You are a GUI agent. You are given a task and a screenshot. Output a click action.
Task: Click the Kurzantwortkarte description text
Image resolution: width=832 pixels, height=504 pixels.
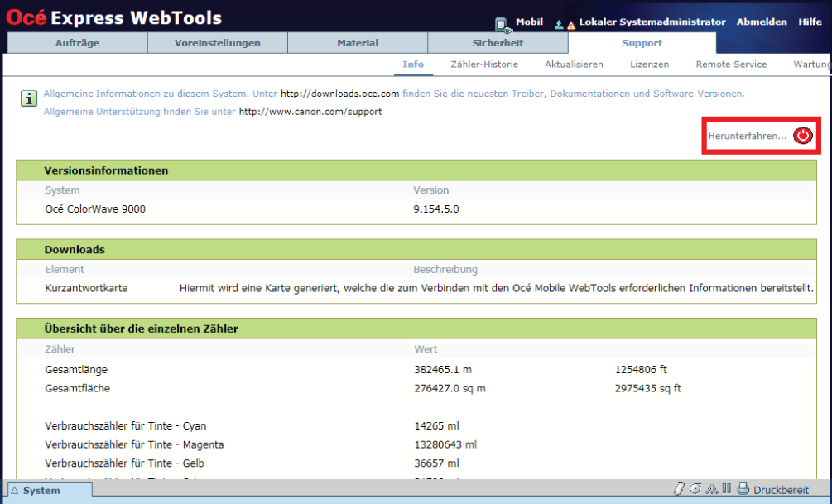(x=496, y=288)
